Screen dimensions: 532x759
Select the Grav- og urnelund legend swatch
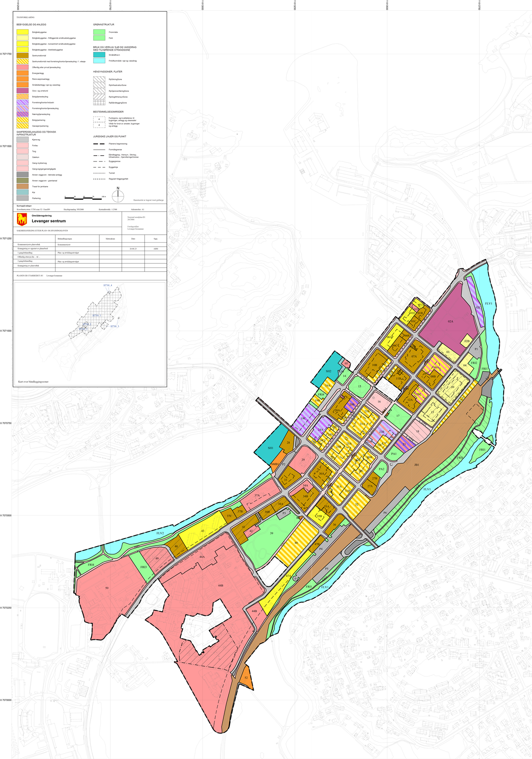[x=23, y=90]
